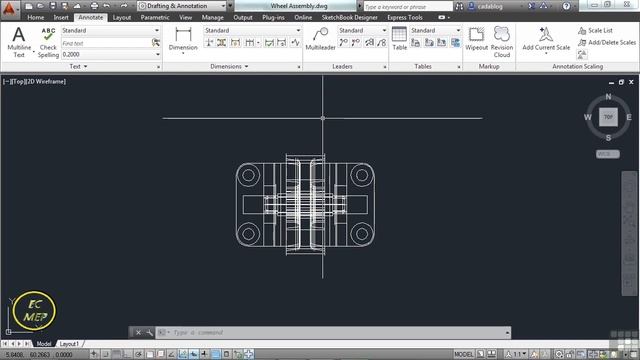
Task: Open the dimension style Standard dropdown
Action: click(x=252, y=30)
